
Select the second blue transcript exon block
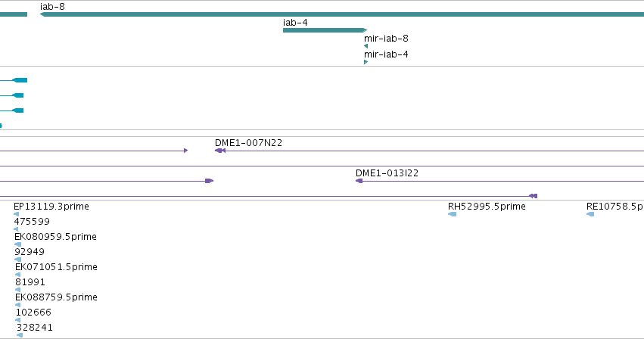click(18, 95)
